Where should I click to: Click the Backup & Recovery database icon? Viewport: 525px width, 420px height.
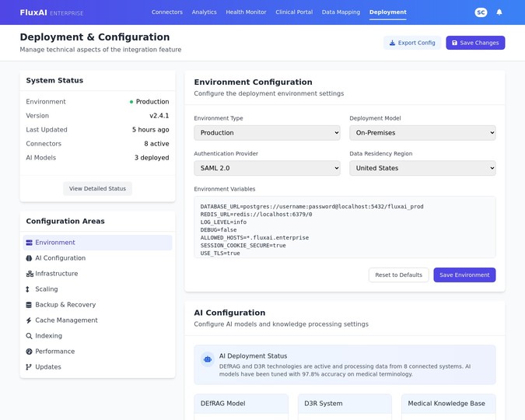pos(29,305)
